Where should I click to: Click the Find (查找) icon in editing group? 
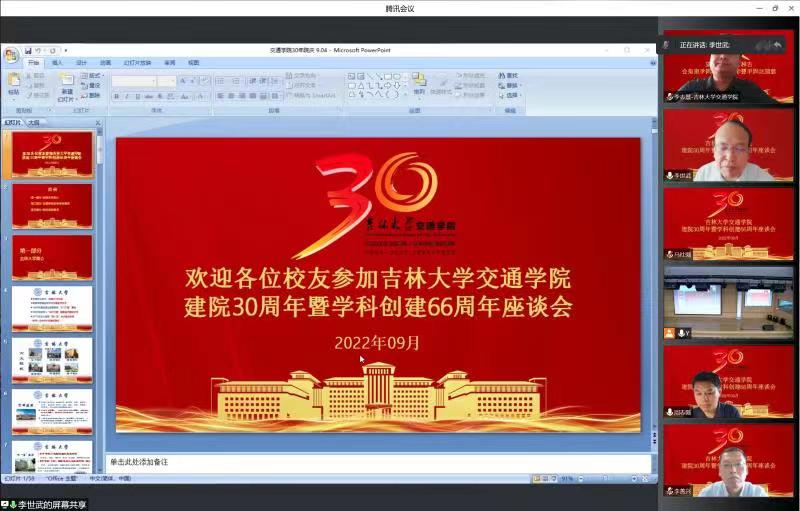point(508,75)
